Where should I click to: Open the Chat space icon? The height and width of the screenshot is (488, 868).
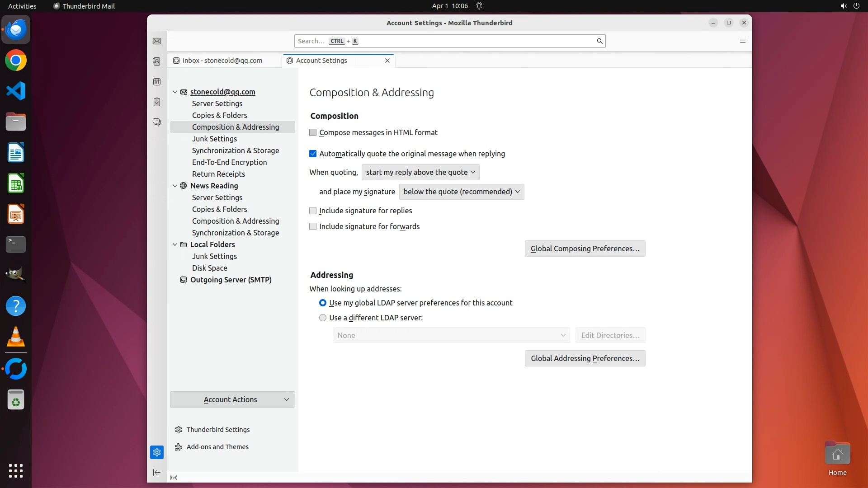tap(157, 122)
